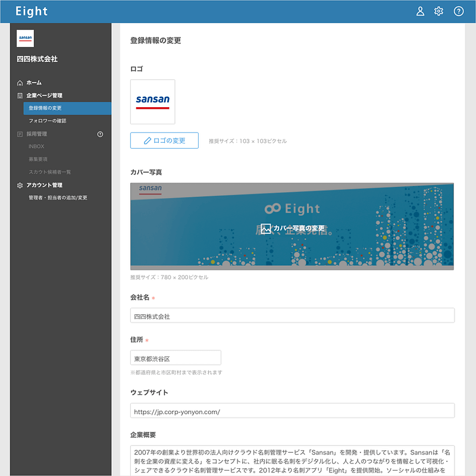Click the ロゴ section label

click(x=137, y=69)
